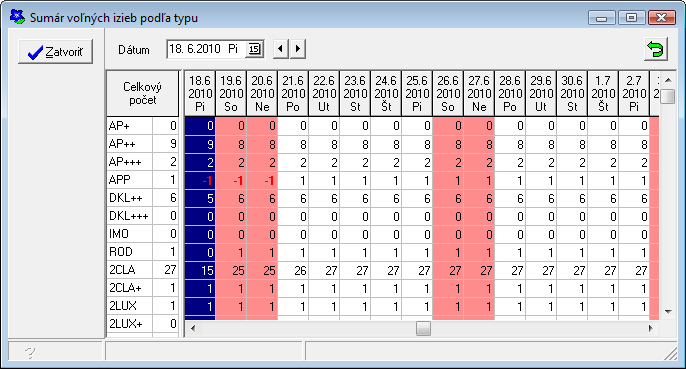Click the DKL++ total count 6
This screenshot has height=369, width=686.
click(165, 198)
